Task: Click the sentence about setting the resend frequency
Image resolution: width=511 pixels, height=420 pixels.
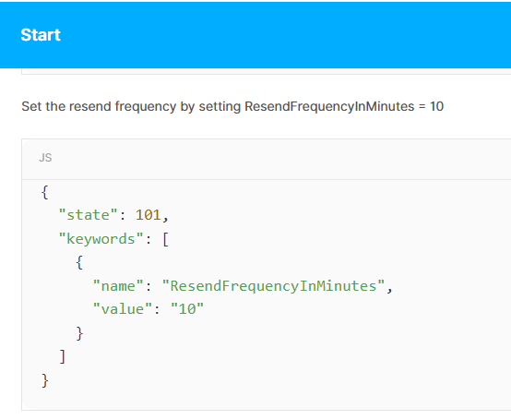Action: pyautogui.click(x=232, y=107)
